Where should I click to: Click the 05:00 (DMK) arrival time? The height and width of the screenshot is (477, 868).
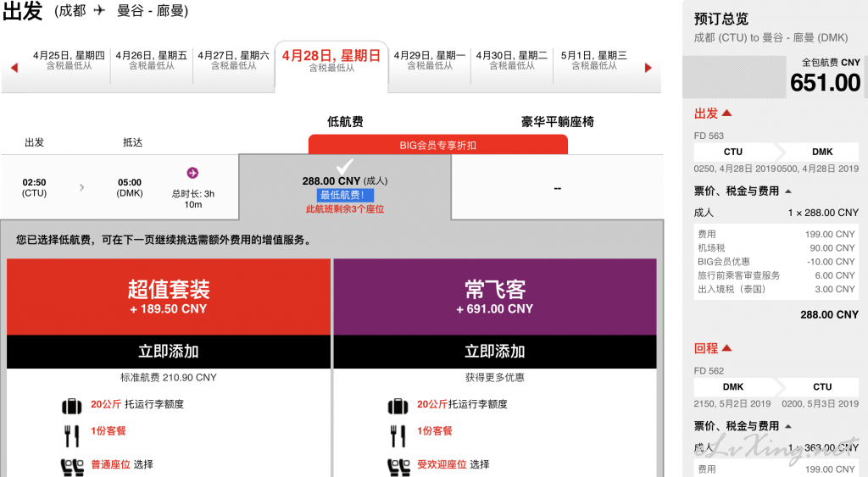(x=130, y=187)
